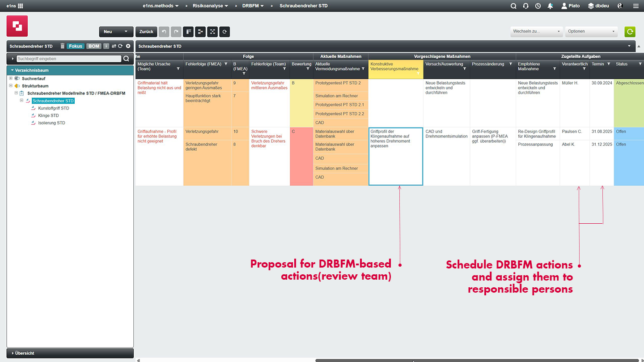Open the Optionen dropdown

click(x=591, y=31)
